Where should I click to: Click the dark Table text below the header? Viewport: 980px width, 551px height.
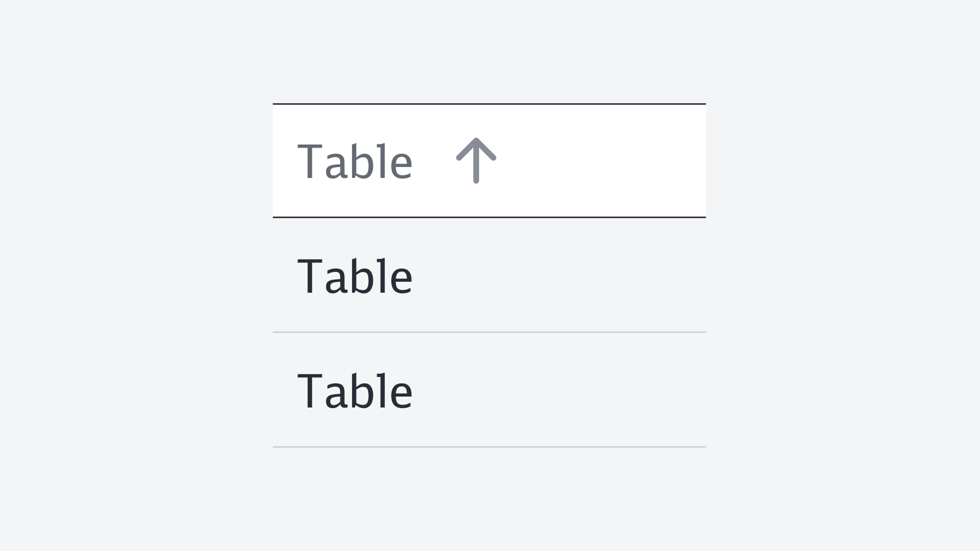tap(355, 276)
